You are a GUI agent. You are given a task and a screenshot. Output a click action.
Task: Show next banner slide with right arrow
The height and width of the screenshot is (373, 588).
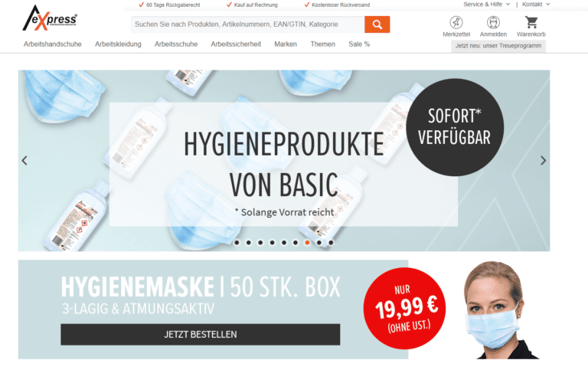543,161
